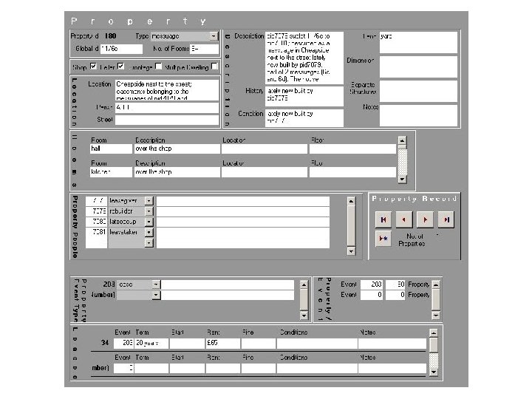Click the Global id field
The width and height of the screenshot is (532, 399).
pyautogui.click(x=121, y=49)
